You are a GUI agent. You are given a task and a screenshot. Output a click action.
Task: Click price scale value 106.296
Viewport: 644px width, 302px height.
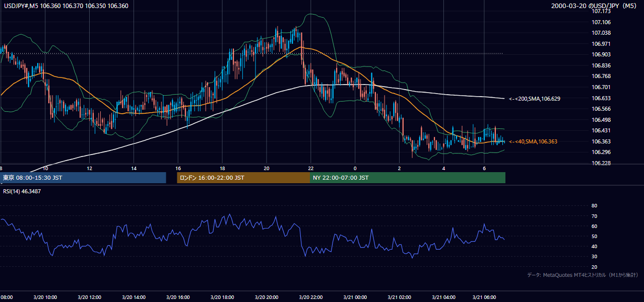[601, 152]
